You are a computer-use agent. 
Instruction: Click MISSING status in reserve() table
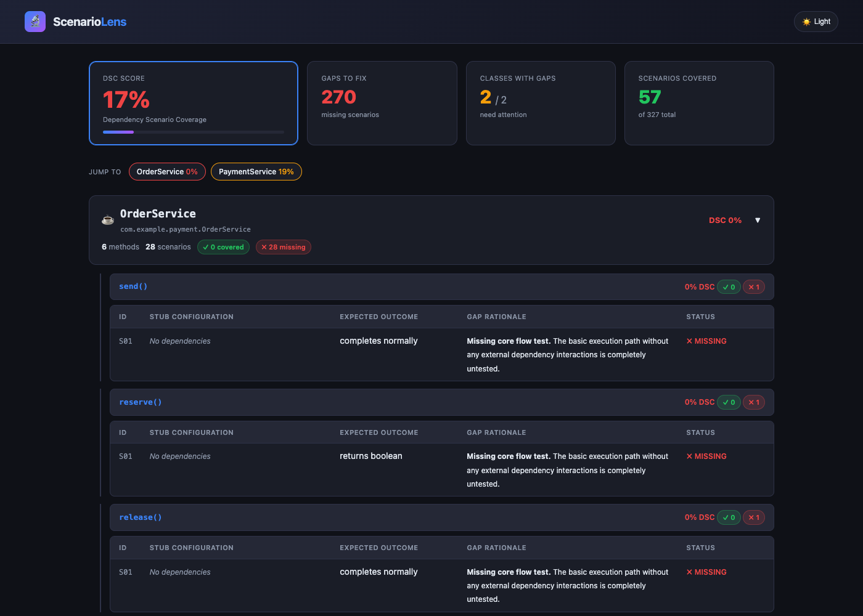click(706, 456)
